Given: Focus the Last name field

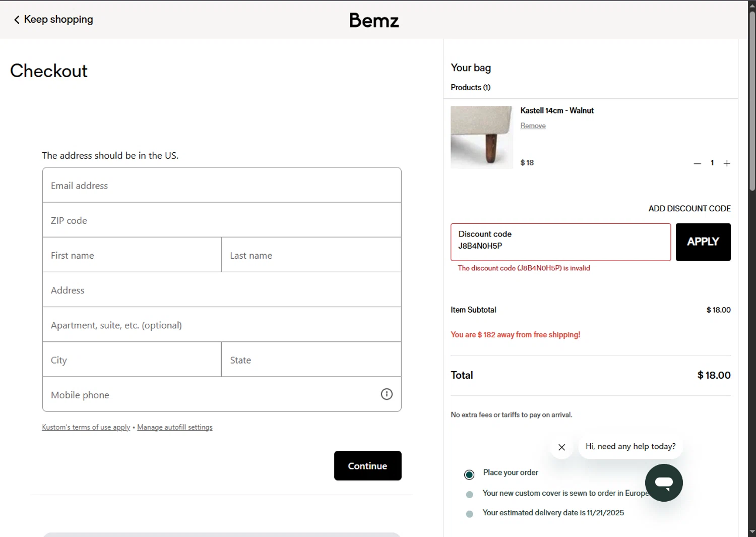Looking at the screenshot, I should tap(311, 255).
